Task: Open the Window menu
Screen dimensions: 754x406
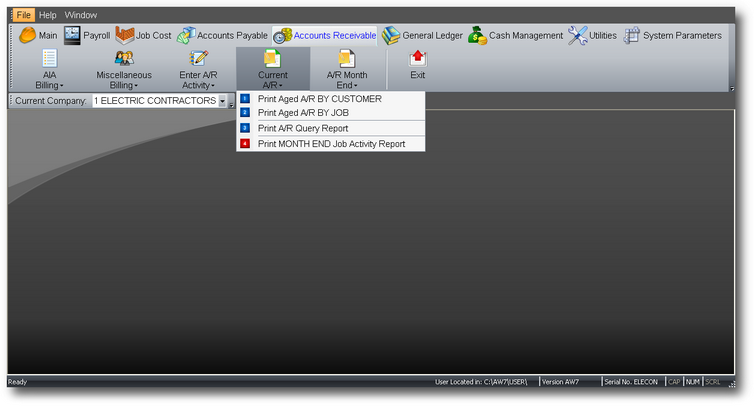Action: pos(81,15)
